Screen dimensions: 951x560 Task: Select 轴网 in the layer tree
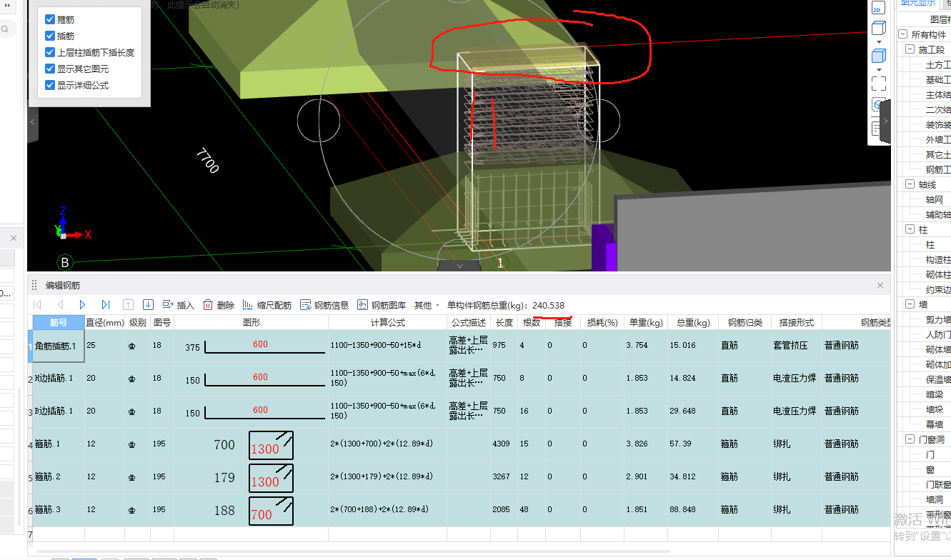935,200
